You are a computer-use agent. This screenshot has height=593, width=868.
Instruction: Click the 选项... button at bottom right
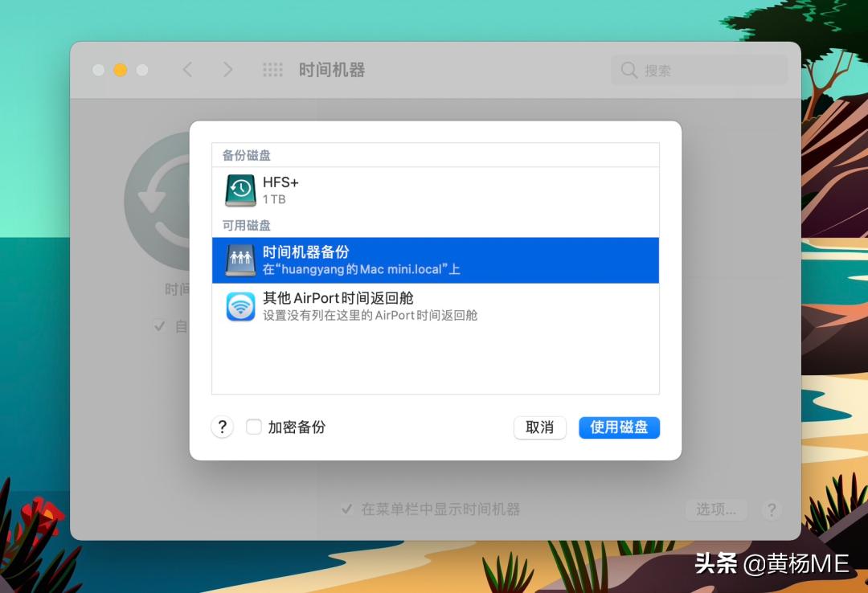click(715, 509)
